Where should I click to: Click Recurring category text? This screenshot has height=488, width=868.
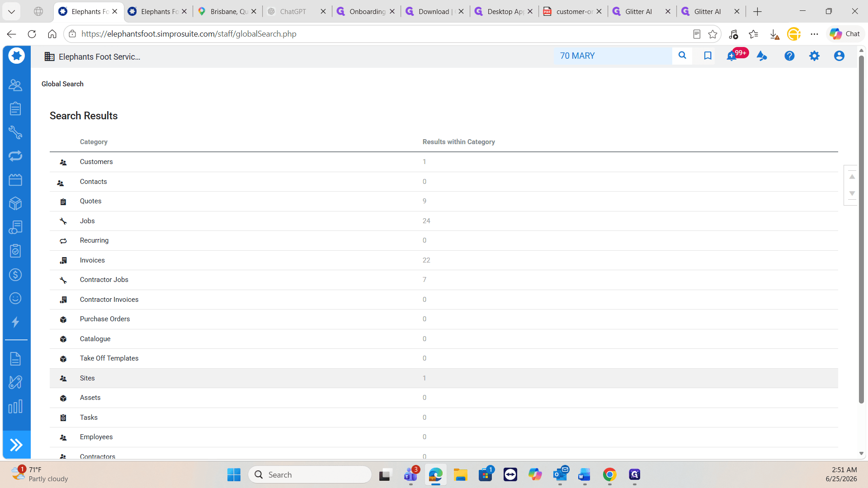(94, 240)
